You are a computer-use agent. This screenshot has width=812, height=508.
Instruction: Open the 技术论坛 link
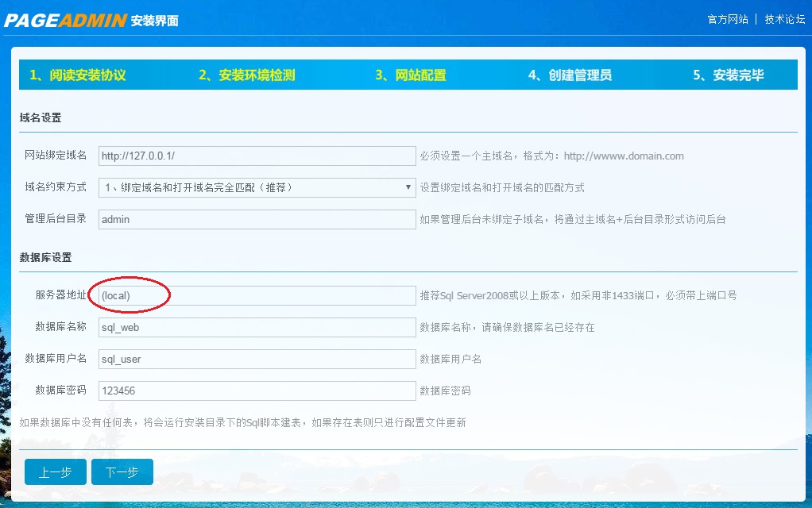point(784,20)
